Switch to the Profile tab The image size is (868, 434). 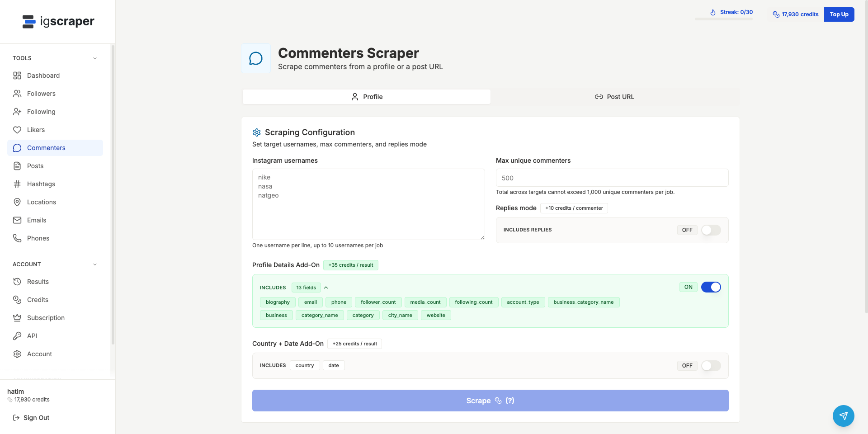coord(367,97)
